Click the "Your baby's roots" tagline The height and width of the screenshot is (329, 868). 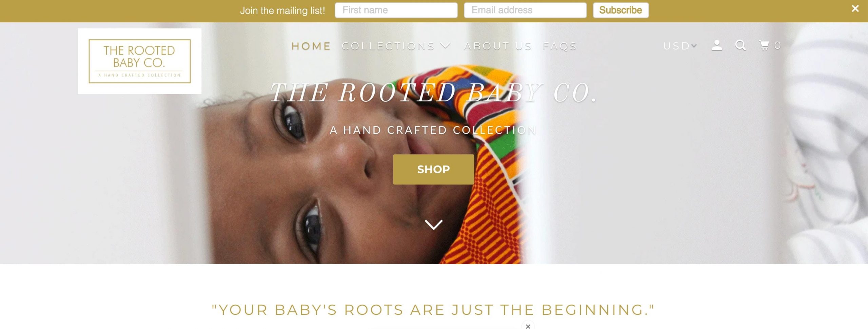point(433,310)
